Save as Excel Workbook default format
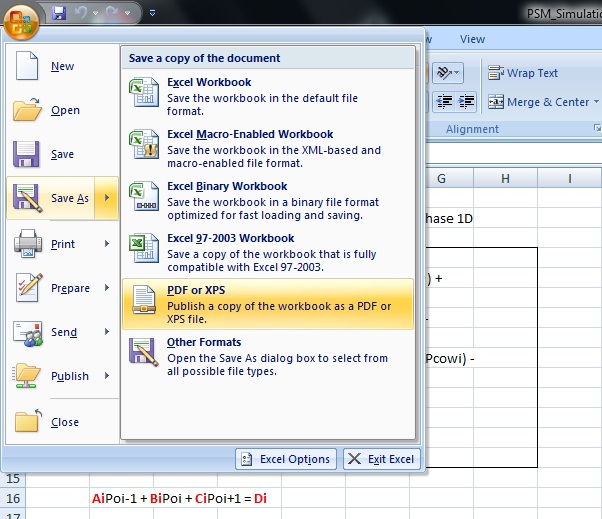602x519 pixels. click(268, 96)
